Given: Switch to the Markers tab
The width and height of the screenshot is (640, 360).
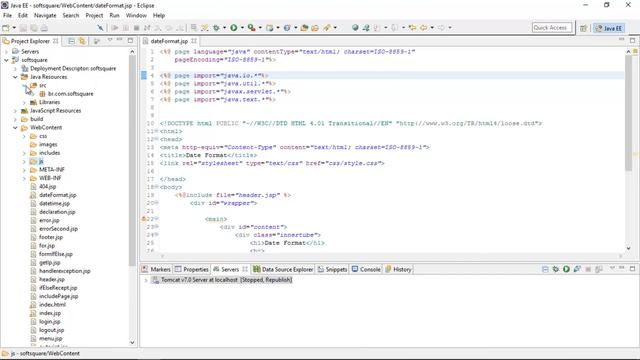Looking at the screenshot, I should click(x=156, y=269).
